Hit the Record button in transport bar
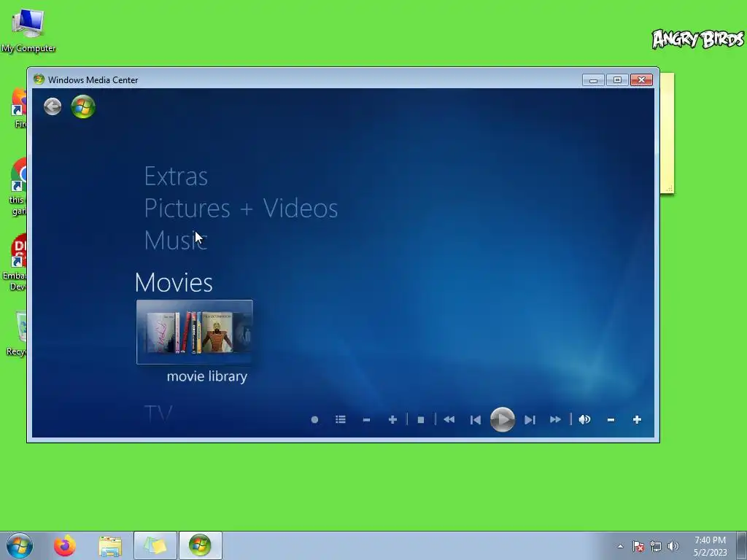Viewport: 747px width, 560px height. 314,419
